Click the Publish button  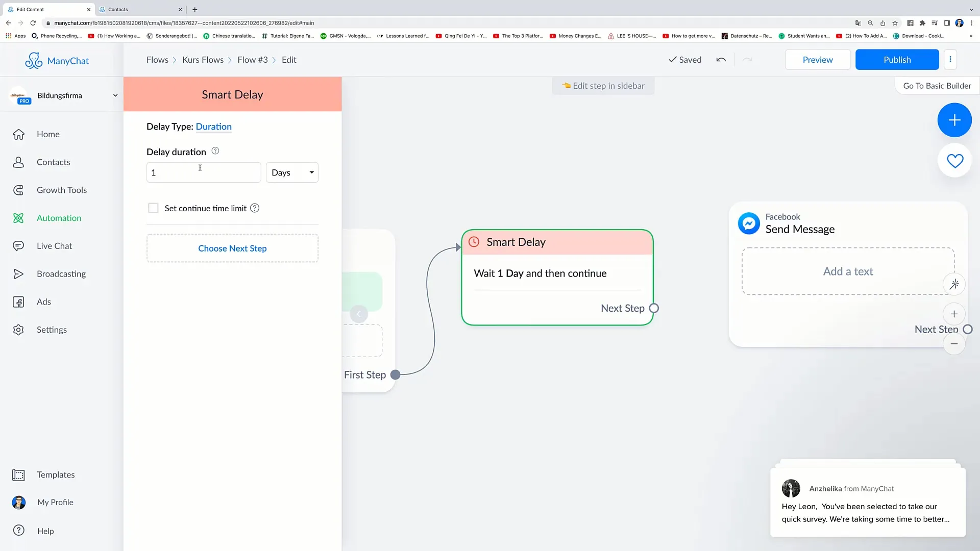(897, 59)
